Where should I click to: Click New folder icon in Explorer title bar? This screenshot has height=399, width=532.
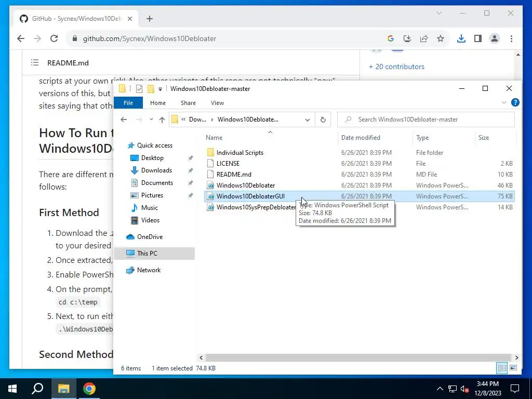point(151,88)
